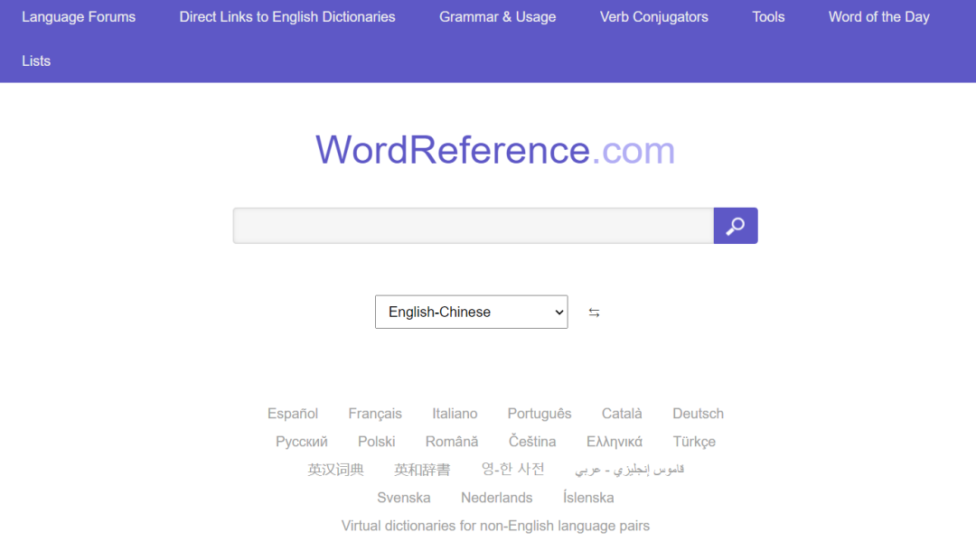Open the Grammar & Usage menu
Screen dimensions: 976x560
point(497,17)
